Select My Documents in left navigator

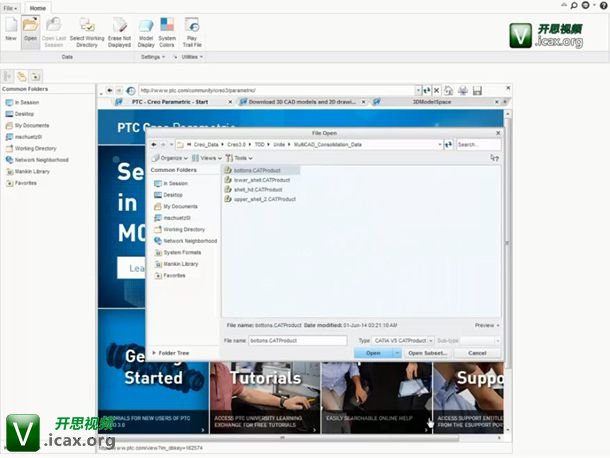[27, 125]
